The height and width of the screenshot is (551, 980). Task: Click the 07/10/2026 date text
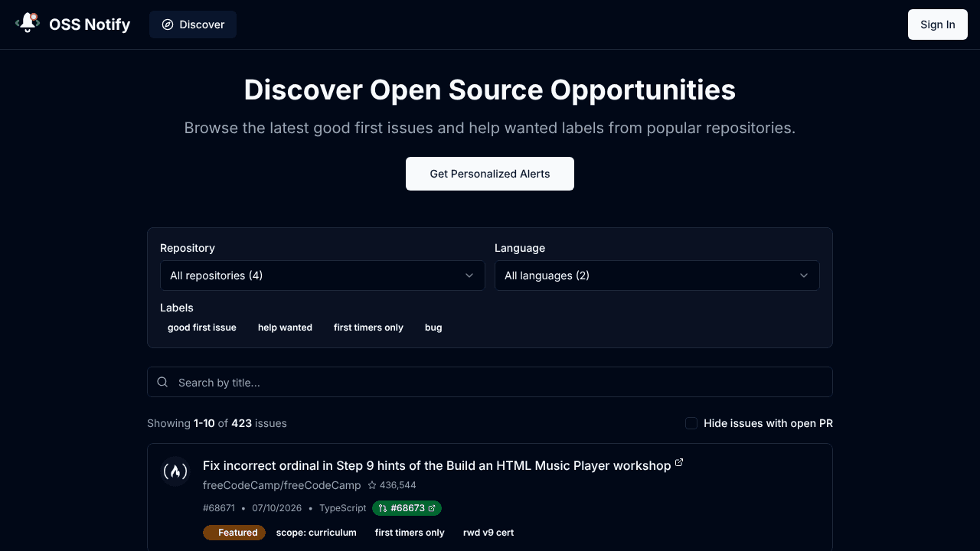(x=276, y=508)
